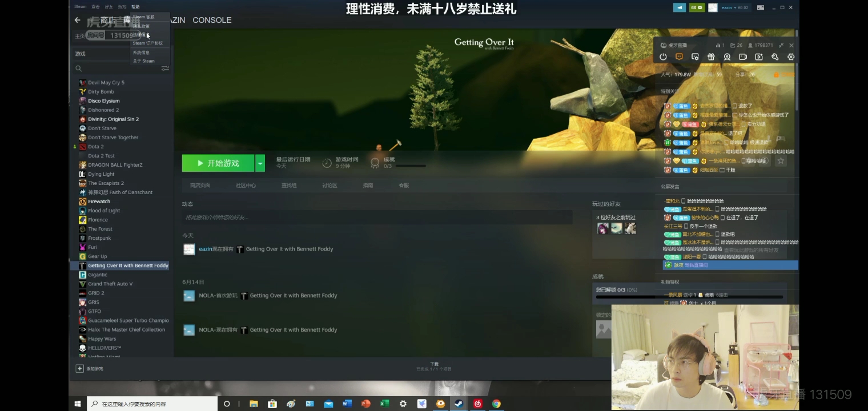
Task: Select Dota 2 in the library
Action: [x=96, y=147]
